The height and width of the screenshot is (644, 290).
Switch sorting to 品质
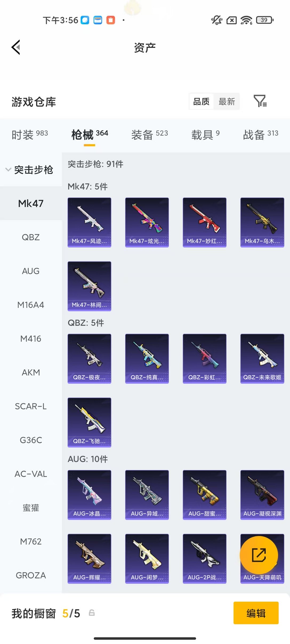point(201,101)
